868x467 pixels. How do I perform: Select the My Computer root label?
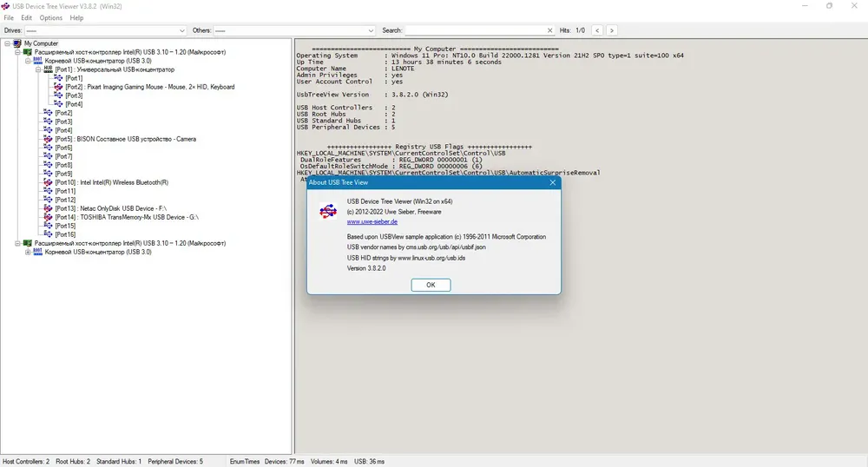coord(41,43)
